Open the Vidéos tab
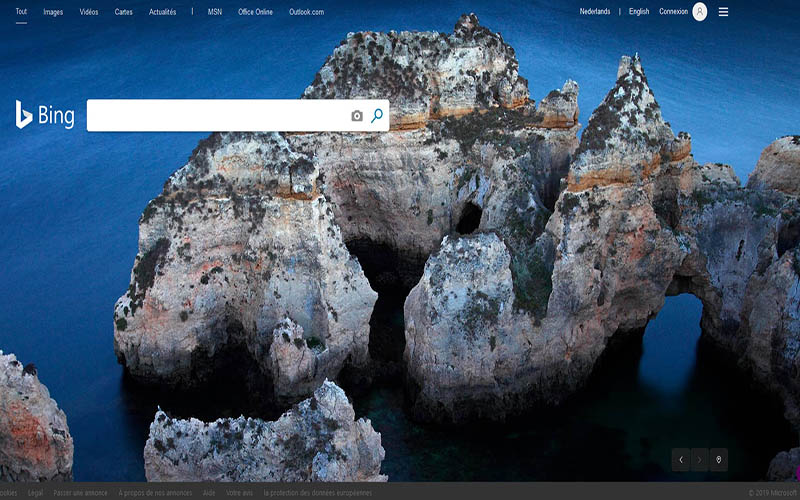800x500 pixels. point(89,12)
